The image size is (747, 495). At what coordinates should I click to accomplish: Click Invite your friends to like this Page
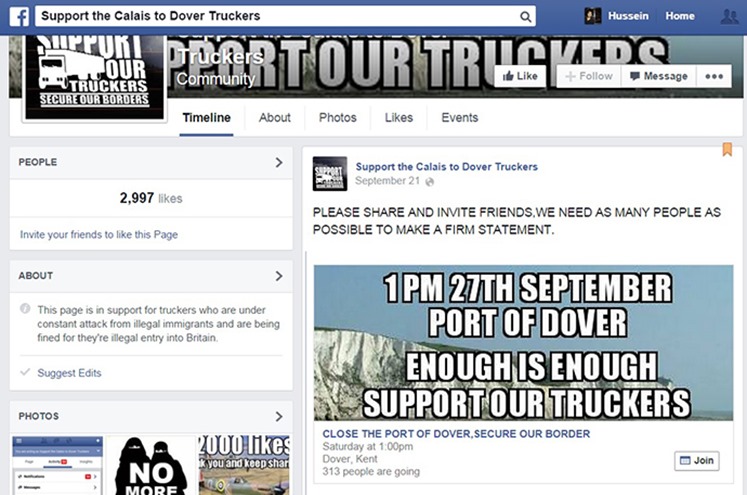[x=99, y=234]
